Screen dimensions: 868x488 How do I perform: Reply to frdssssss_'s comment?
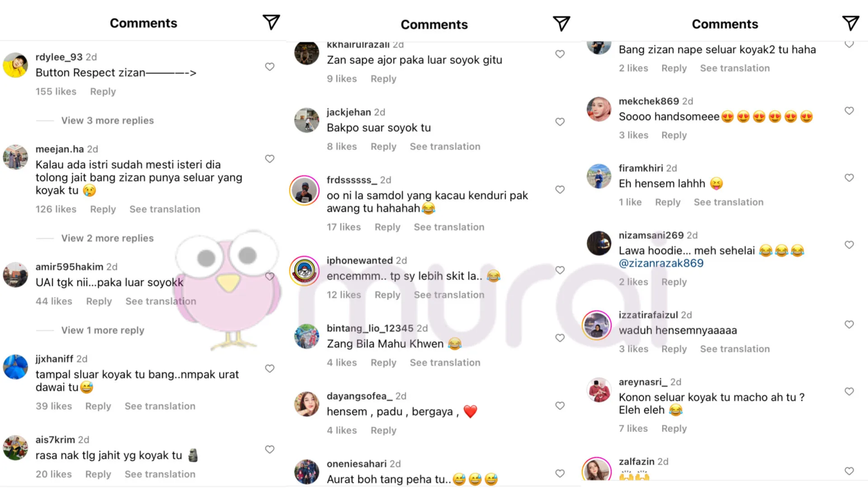point(387,227)
